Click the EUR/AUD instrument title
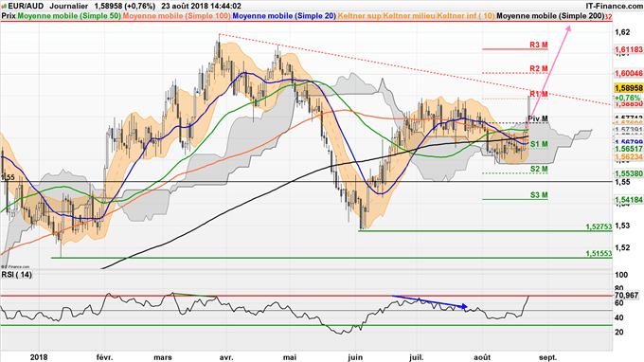Image resolution: width=644 pixels, height=362 pixels. coord(26,7)
